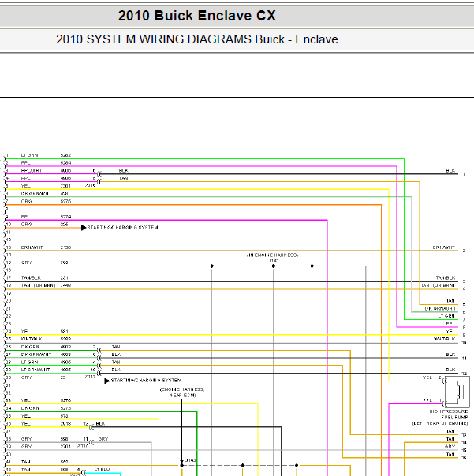This screenshot has width=474, height=476.
Task: Click the arrow at the GRY pin 30 wire end
Action: tap(106, 381)
